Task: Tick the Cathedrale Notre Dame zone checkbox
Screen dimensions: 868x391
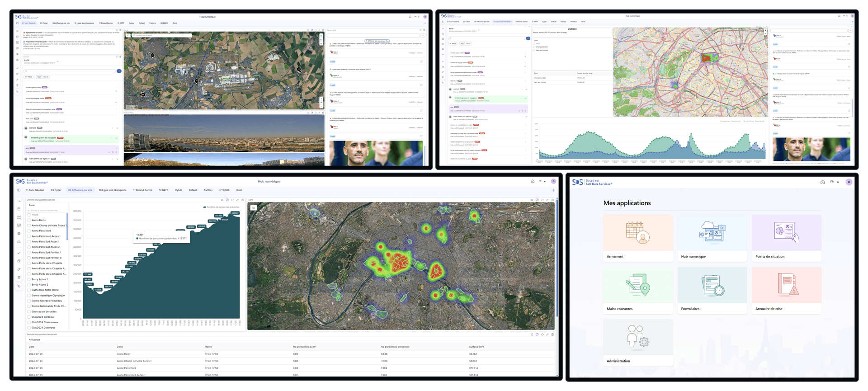Action: (x=29, y=290)
